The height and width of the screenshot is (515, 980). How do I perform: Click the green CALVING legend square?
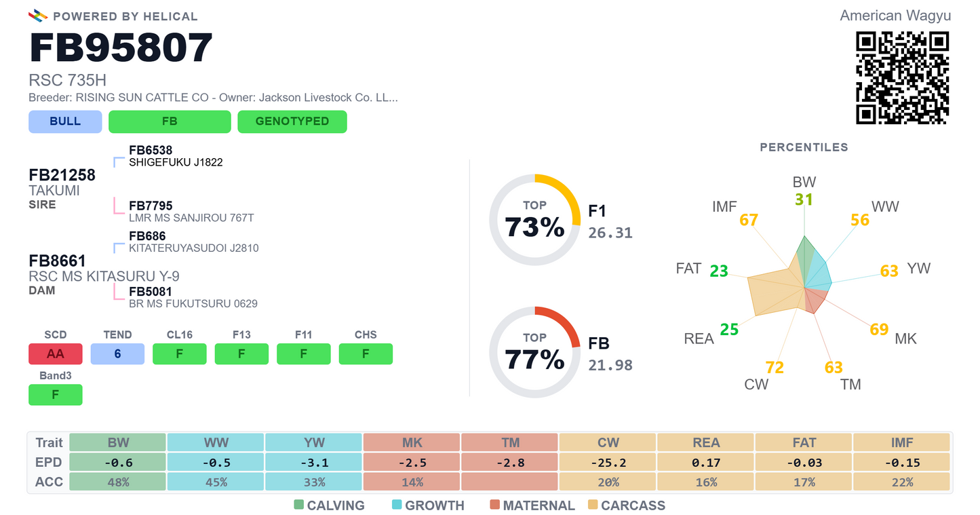click(x=298, y=505)
